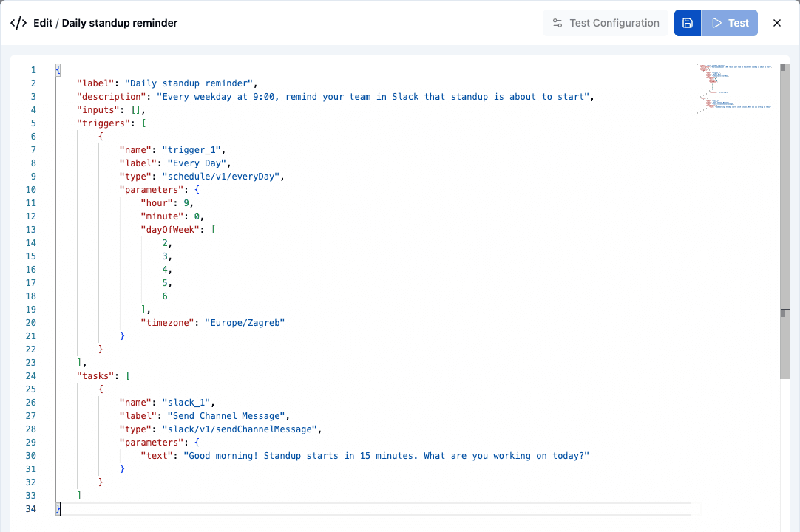800x532 pixels.
Task: Click the code minimap preview
Action: pos(734,88)
